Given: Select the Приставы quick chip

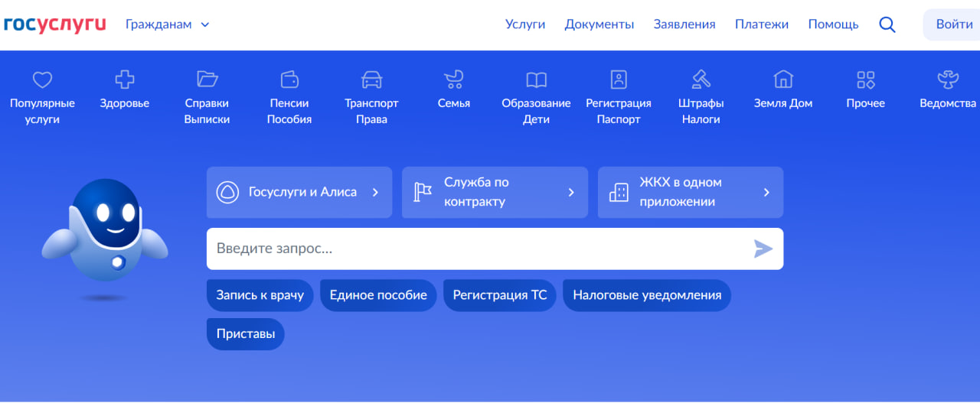Looking at the screenshot, I should coord(246,334).
